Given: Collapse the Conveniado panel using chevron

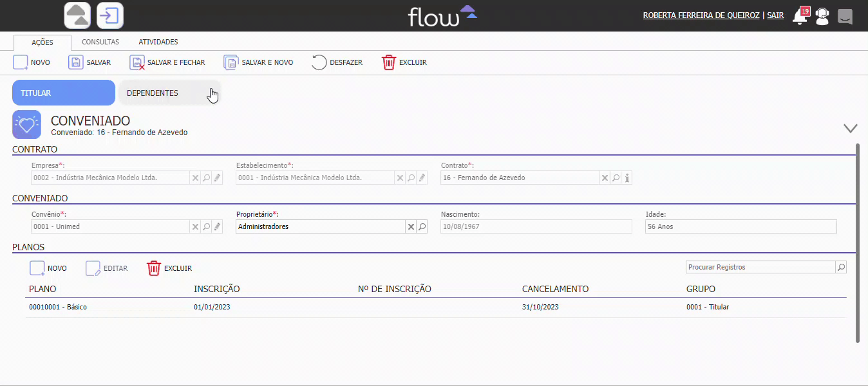Looking at the screenshot, I should click(x=851, y=128).
